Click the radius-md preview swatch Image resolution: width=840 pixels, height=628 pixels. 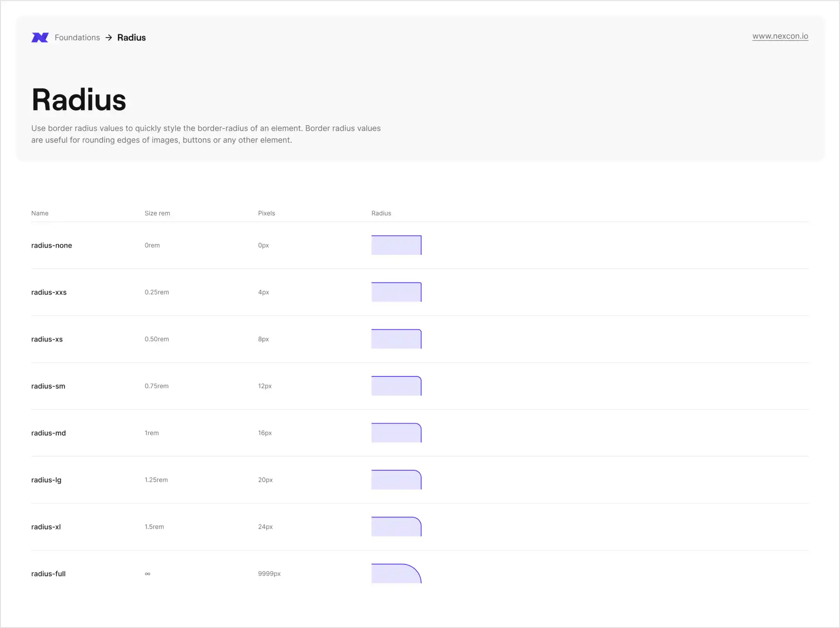coord(397,433)
